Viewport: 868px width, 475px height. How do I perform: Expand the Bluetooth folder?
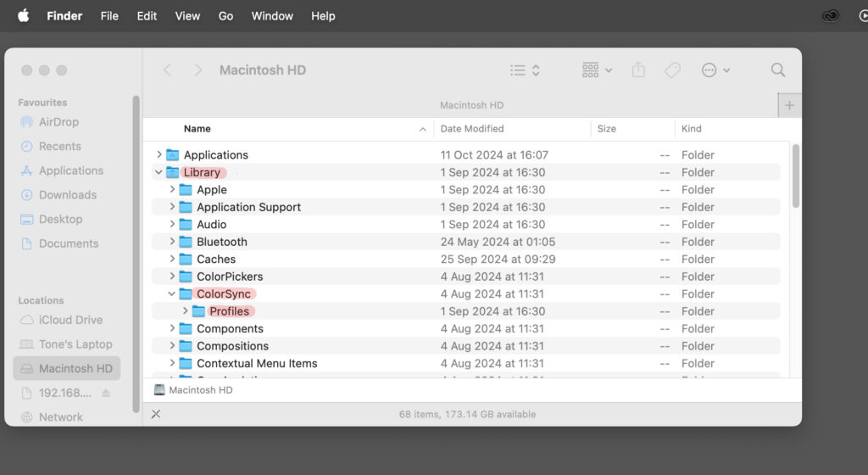(x=171, y=242)
